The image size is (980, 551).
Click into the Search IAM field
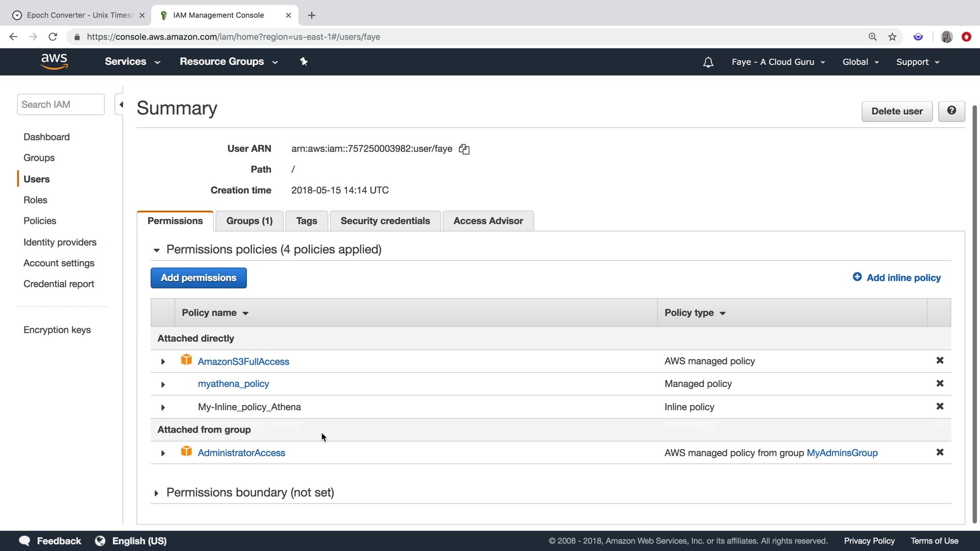61,105
